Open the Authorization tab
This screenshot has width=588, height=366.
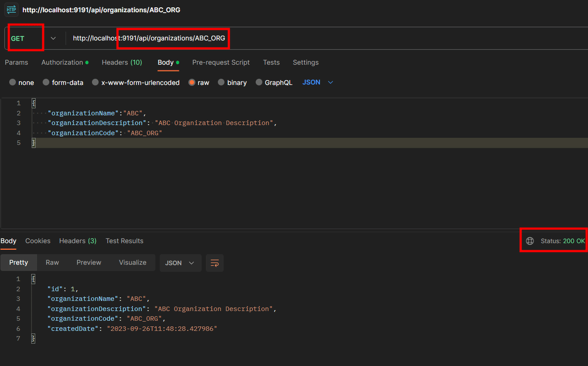click(x=65, y=62)
